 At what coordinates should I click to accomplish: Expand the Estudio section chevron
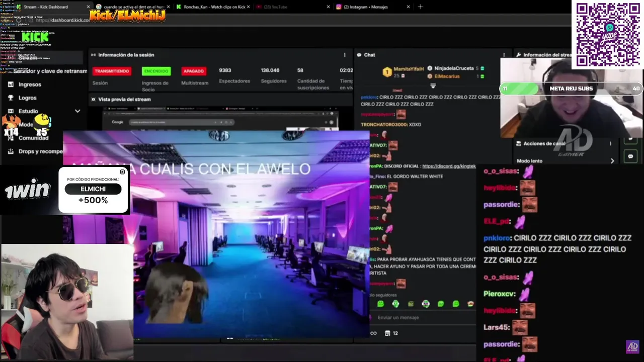pyautogui.click(x=77, y=111)
